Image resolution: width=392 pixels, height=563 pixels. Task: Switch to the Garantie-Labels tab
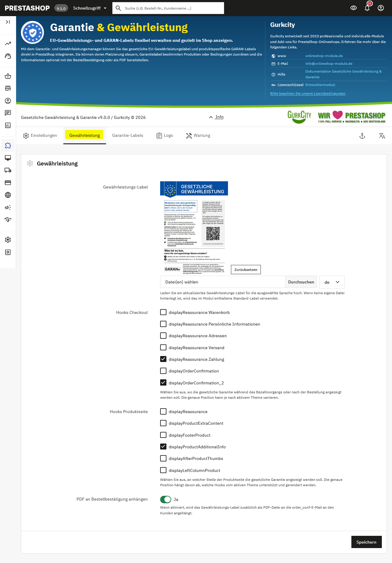(x=128, y=136)
